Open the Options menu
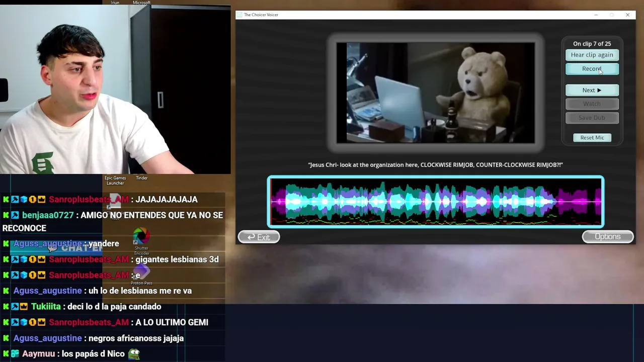 (608, 237)
